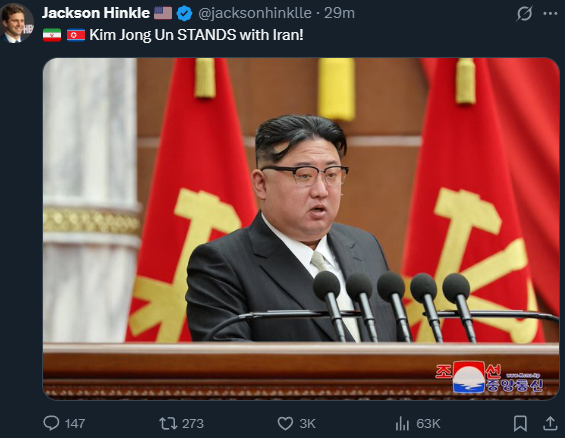The width and height of the screenshot is (565, 438).
Task: Click the Jackson Hinkle display name
Action: [x=96, y=13]
